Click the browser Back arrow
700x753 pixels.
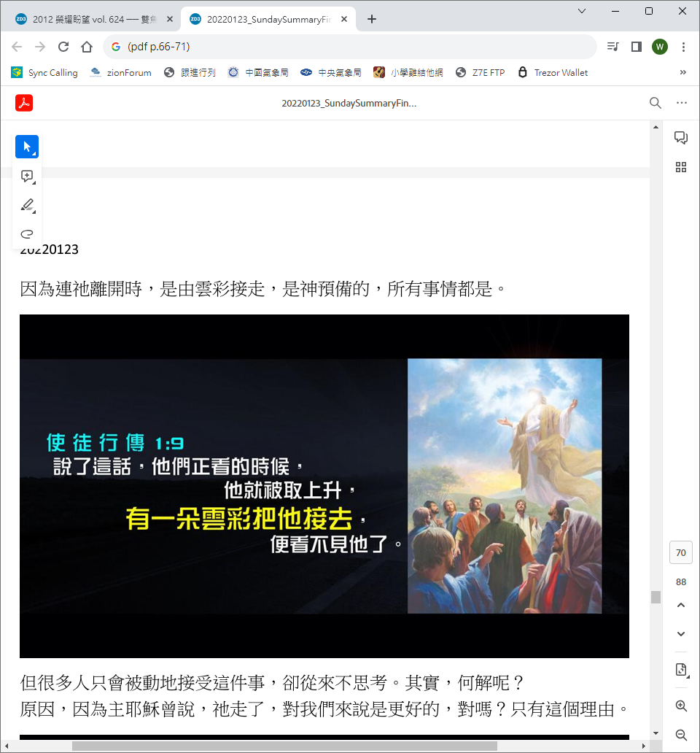(x=17, y=47)
